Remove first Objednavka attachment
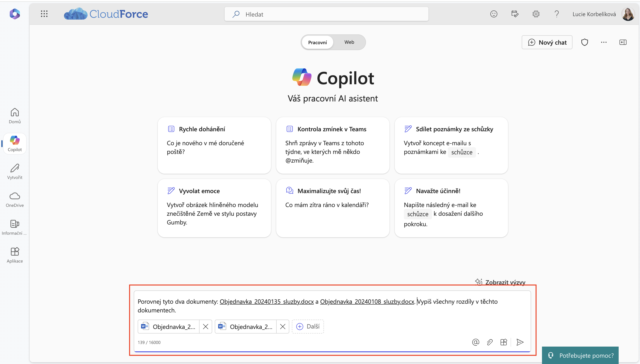Viewport: 640px width, 364px height. [x=206, y=327]
